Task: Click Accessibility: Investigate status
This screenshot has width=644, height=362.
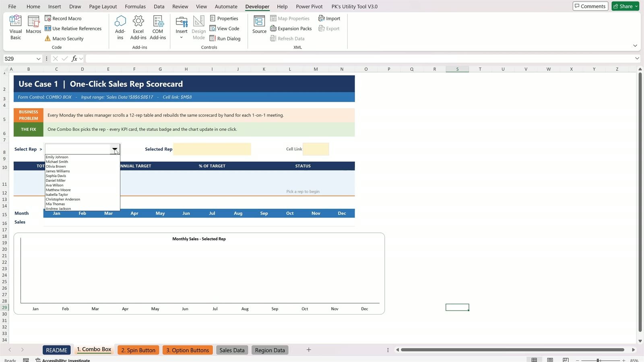Action: 63,360
